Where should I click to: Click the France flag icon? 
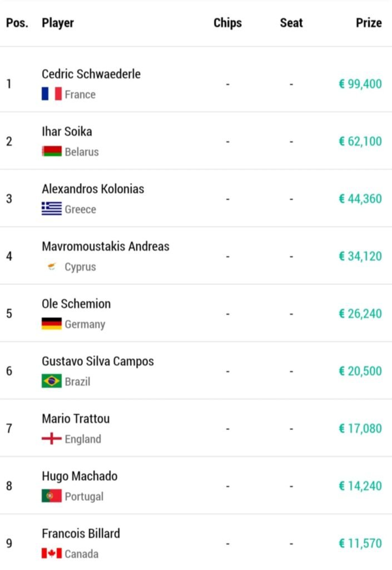point(51,94)
